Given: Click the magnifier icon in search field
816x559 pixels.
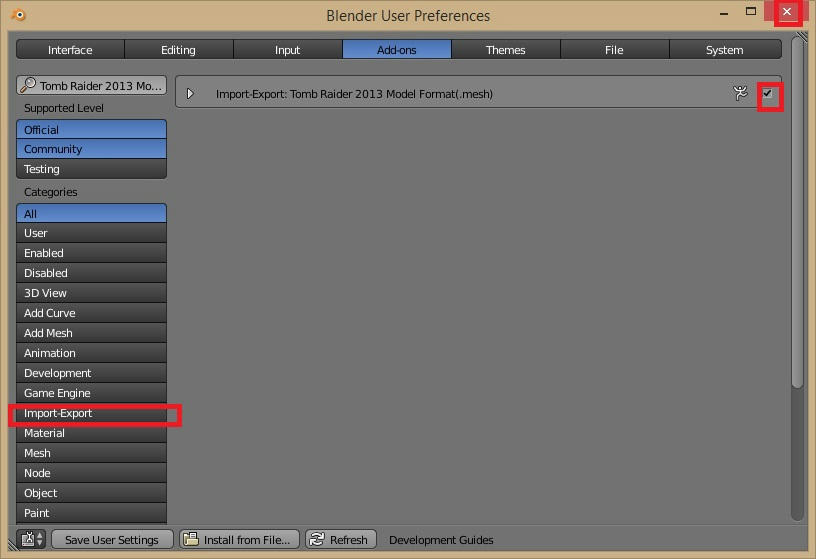Looking at the screenshot, I should pos(28,85).
